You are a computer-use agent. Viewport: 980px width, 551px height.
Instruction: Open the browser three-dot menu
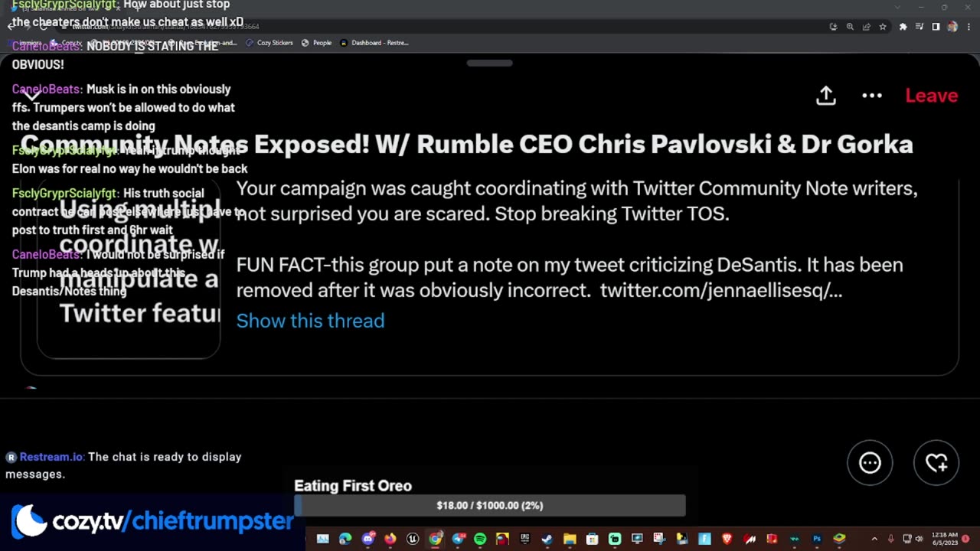(969, 27)
